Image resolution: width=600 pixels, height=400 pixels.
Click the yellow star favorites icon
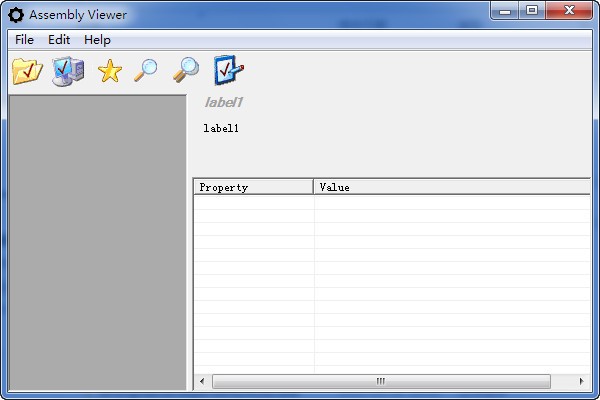pos(108,71)
